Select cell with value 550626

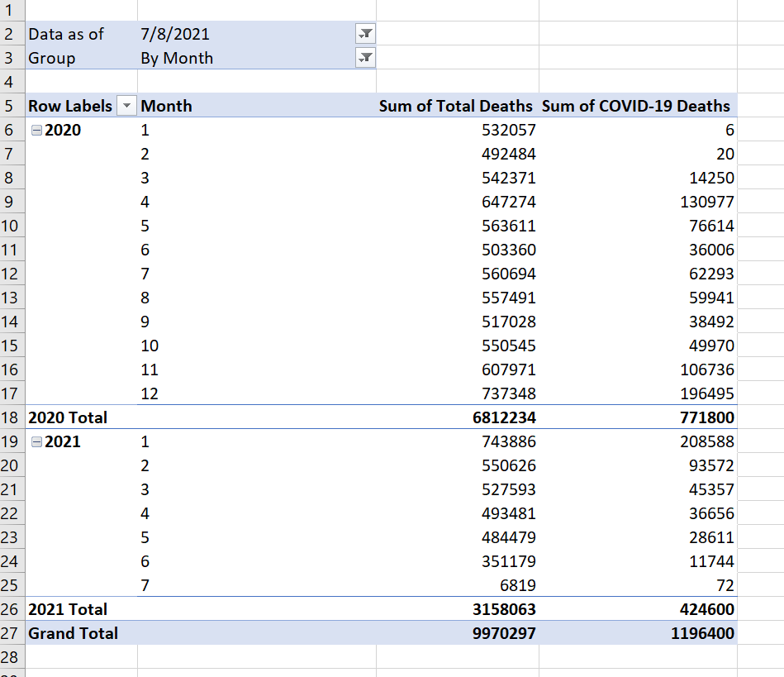(458, 466)
